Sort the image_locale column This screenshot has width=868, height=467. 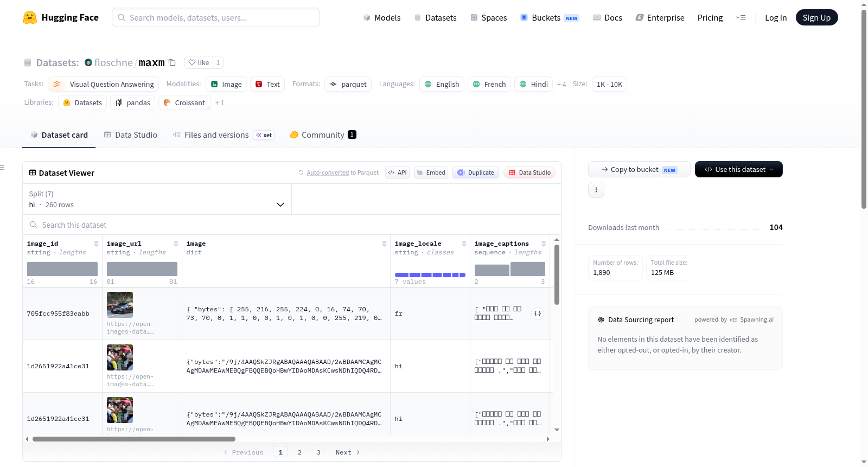coord(464,244)
